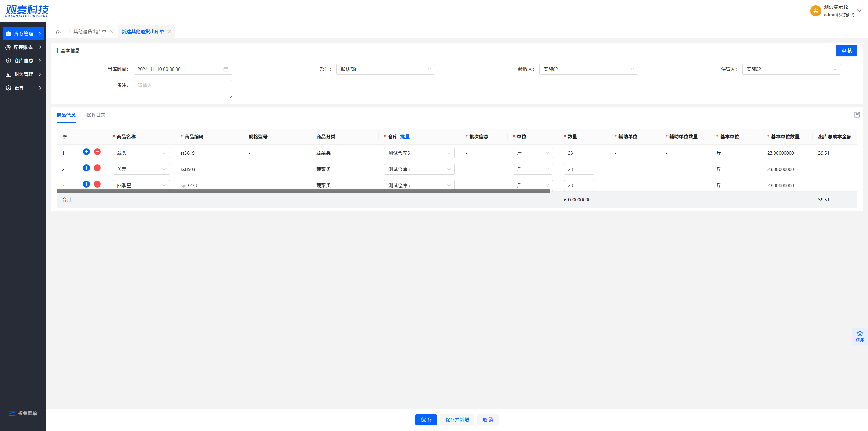Open the calendar icon for 出库时间
This screenshot has height=431, width=868.
[226, 69]
